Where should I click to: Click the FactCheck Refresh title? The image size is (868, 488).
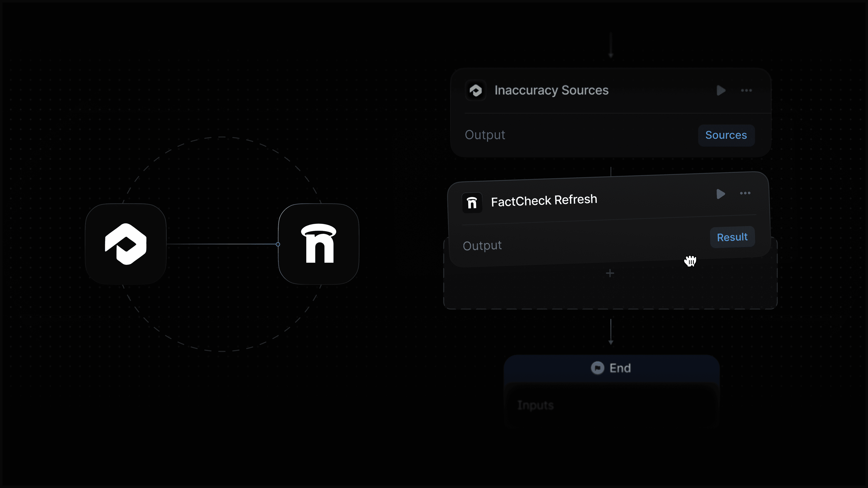coord(544,200)
